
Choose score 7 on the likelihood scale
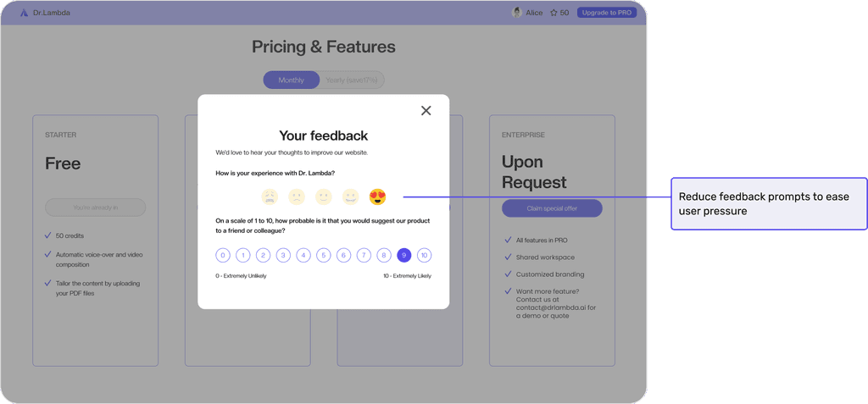point(364,255)
